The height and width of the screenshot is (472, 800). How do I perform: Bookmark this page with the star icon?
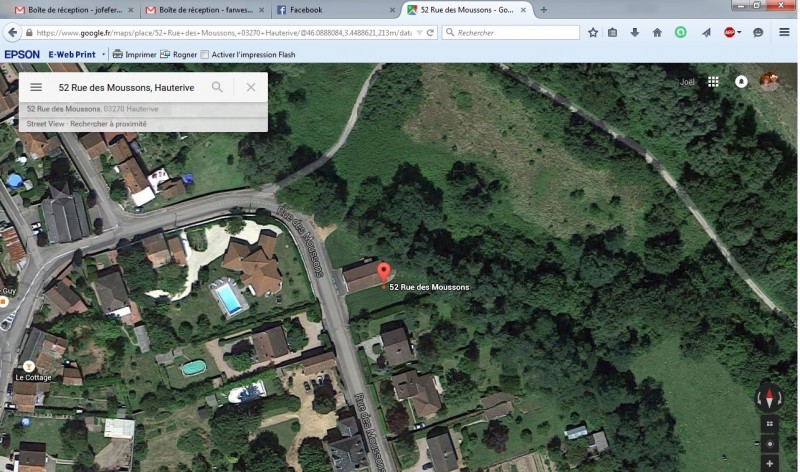click(593, 33)
